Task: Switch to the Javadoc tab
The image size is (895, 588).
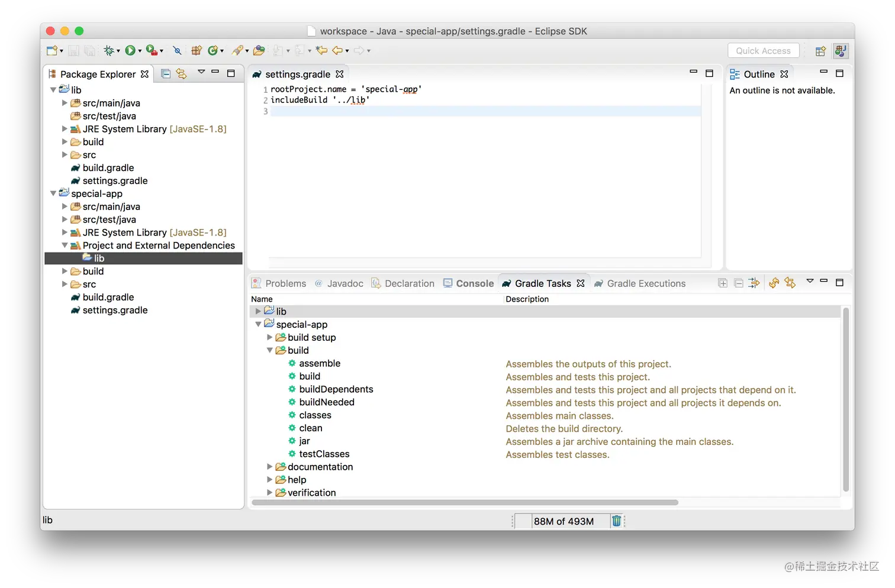Action: point(339,283)
